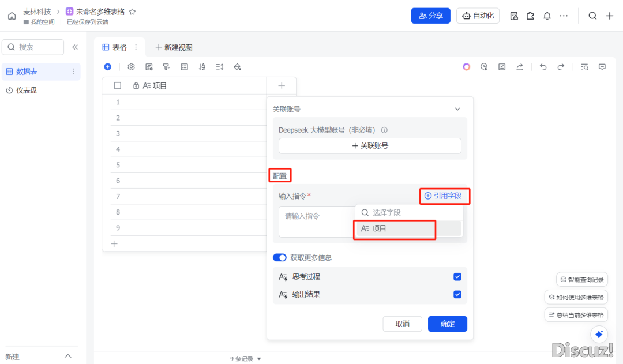
Task: Open 智能查询记录 suggestion
Action: tap(581, 279)
